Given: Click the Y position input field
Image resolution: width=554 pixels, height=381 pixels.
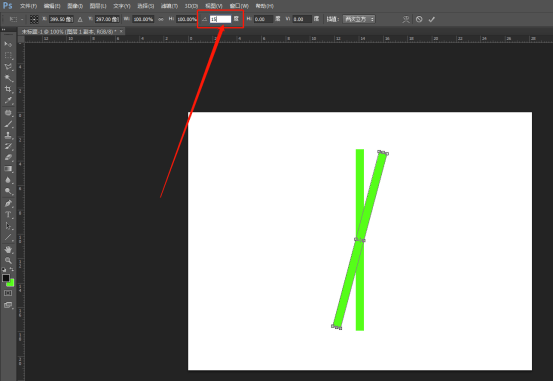Looking at the screenshot, I should (x=107, y=19).
